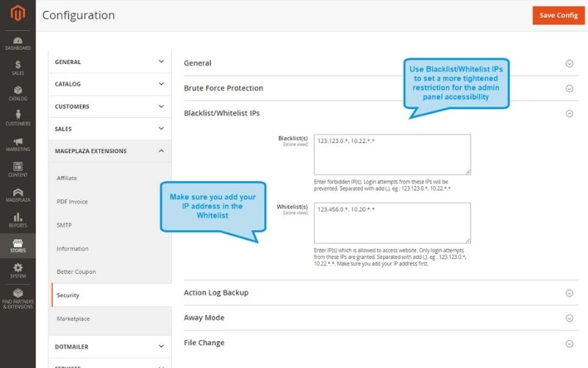Viewport: 588px width, 368px height.
Task: Select the SMTP menu item
Action: click(x=64, y=225)
